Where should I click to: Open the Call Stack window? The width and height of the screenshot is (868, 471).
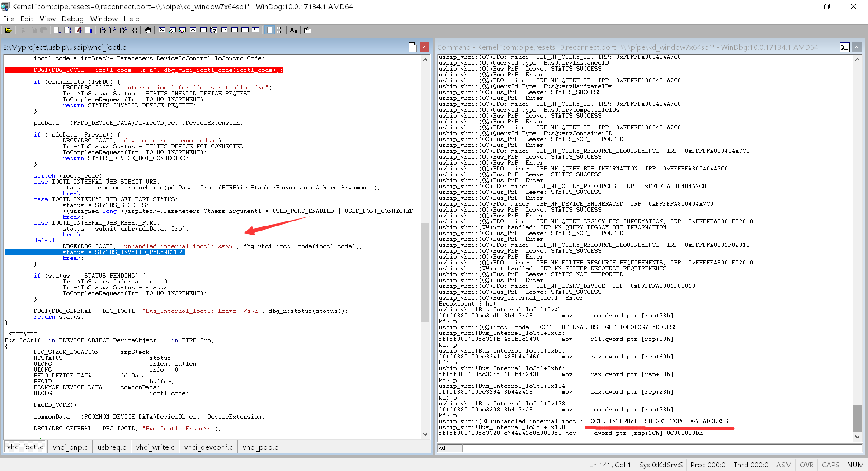coord(214,30)
